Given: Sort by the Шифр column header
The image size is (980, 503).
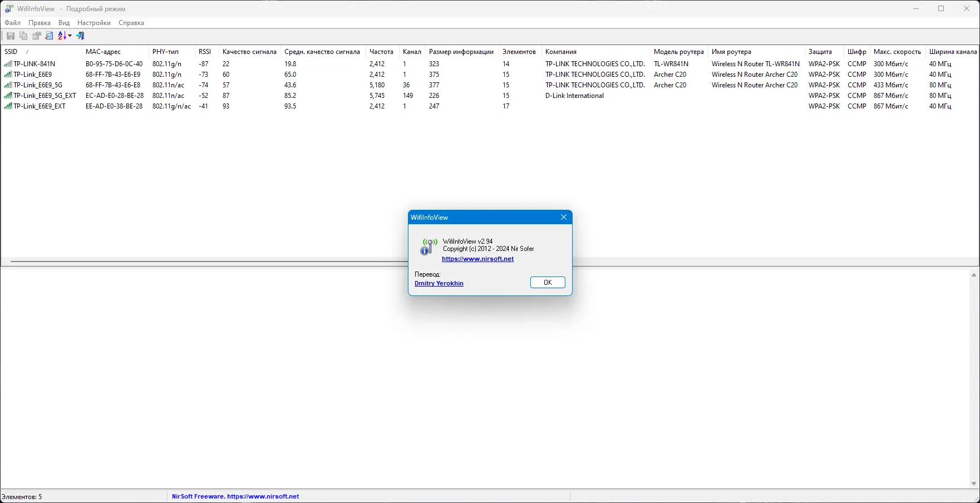Looking at the screenshot, I should [x=857, y=52].
